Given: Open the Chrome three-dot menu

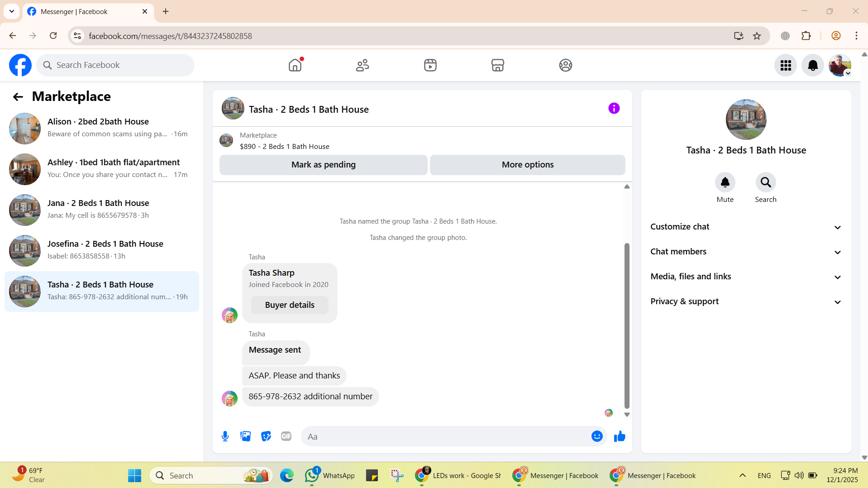Looking at the screenshot, I should (x=856, y=36).
